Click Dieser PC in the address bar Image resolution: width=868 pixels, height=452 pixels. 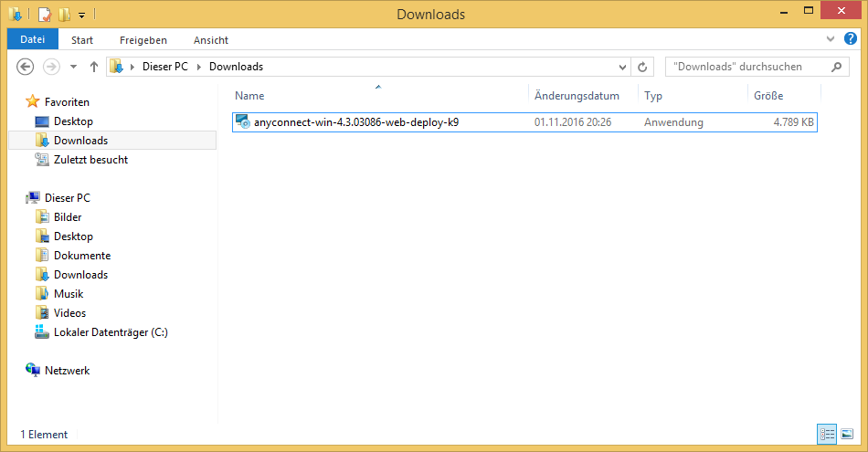tap(165, 67)
